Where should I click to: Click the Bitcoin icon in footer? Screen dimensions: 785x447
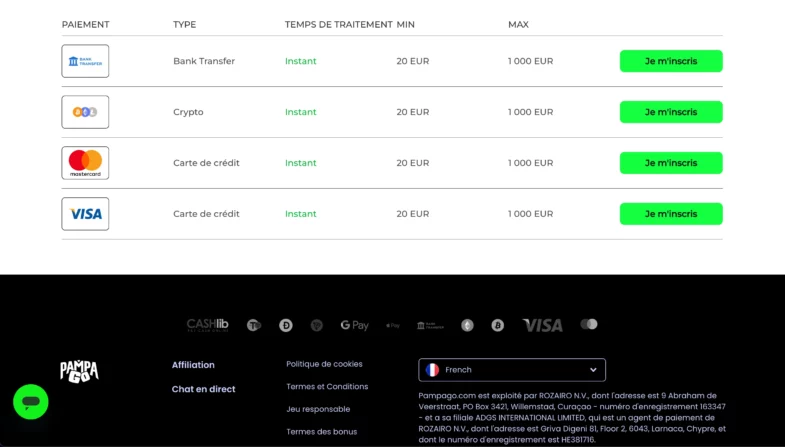(498, 325)
